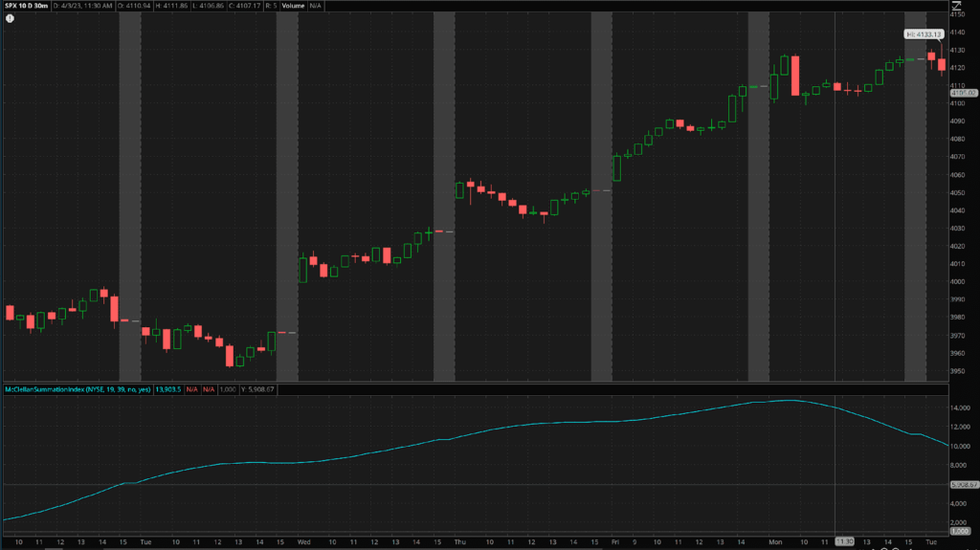Click the top-right chart corner icon
980x550 pixels.
956,6
